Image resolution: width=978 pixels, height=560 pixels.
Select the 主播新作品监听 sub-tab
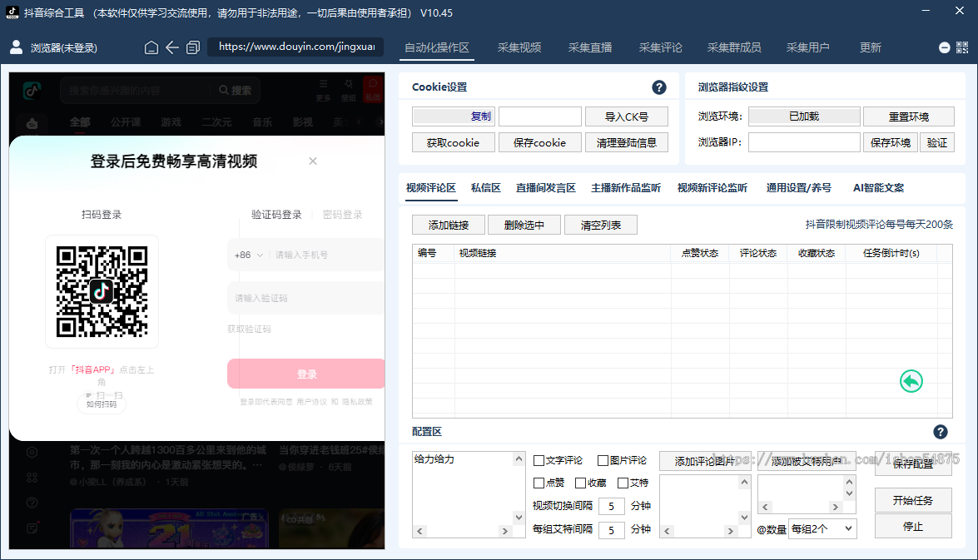(626, 188)
